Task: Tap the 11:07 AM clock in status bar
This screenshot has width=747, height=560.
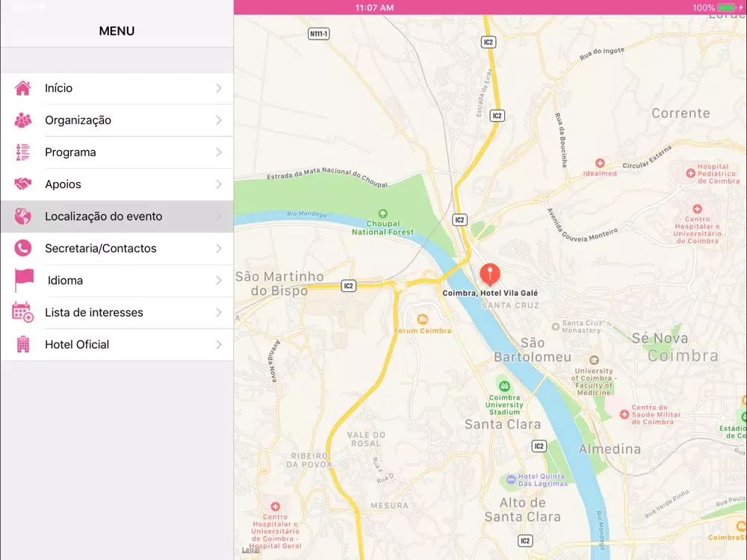Action: (x=374, y=7)
